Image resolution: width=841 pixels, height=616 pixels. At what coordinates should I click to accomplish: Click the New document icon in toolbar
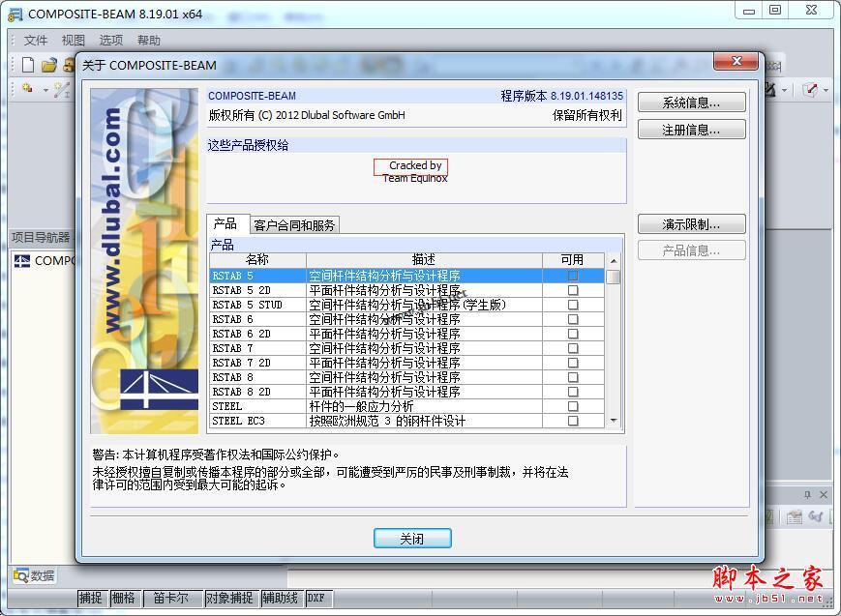click(28, 65)
